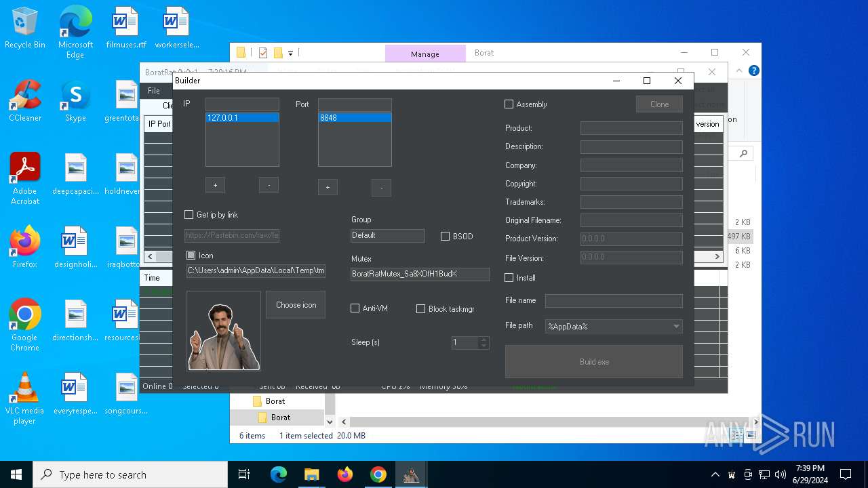The width and height of the screenshot is (868, 488).
Task: Open directionsh… image file icon
Action: [x=75, y=321]
